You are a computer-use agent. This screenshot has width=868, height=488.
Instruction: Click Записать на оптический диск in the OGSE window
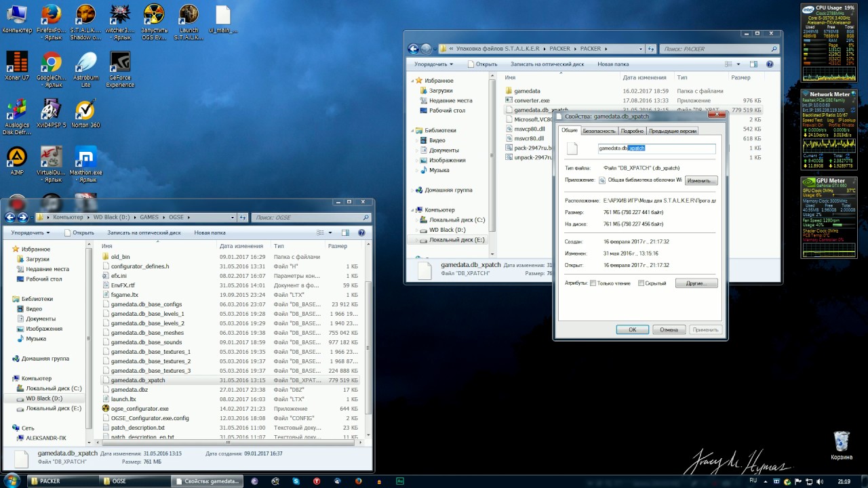[144, 232]
